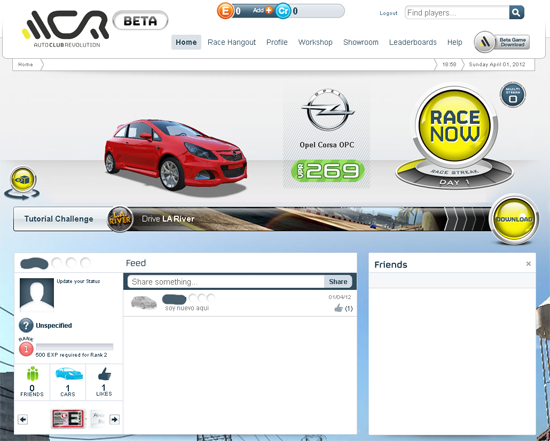This screenshot has height=441, width=550.
Task: Click the '500 EXP required for Rank 2' text
Action: point(71,355)
